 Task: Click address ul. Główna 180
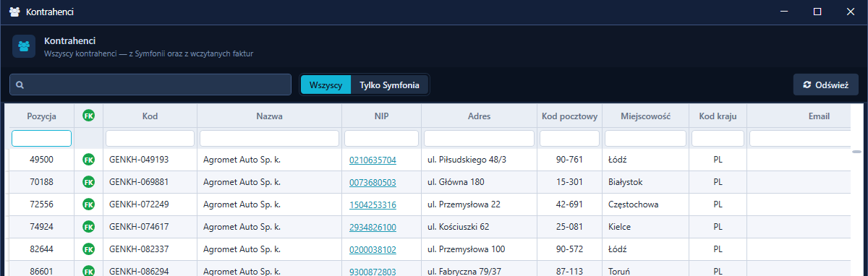click(456, 182)
